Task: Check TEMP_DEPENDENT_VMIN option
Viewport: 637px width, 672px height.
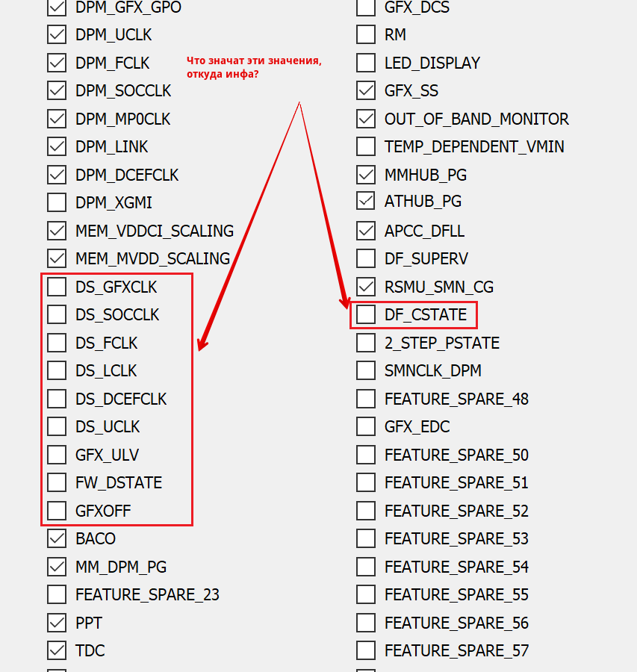Action: pyautogui.click(x=366, y=147)
